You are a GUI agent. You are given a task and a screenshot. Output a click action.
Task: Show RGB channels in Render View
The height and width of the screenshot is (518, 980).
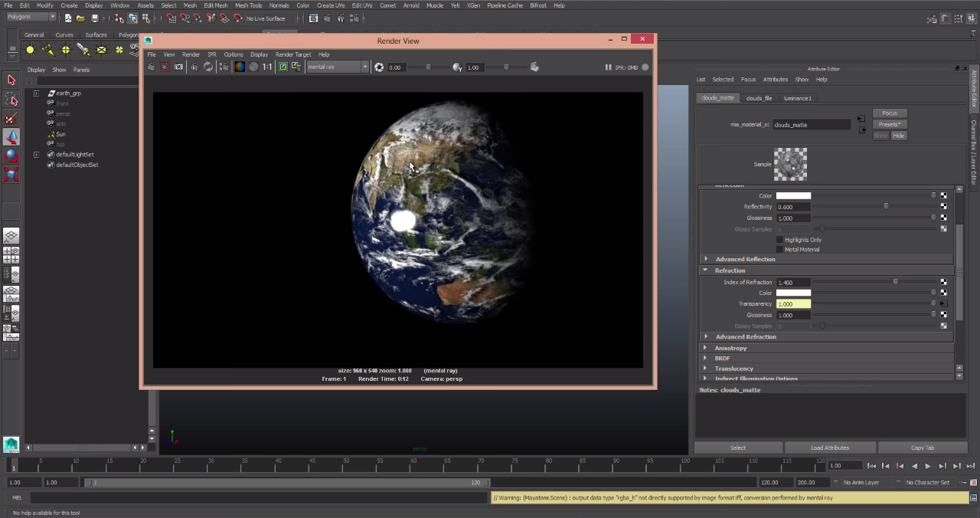click(240, 67)
